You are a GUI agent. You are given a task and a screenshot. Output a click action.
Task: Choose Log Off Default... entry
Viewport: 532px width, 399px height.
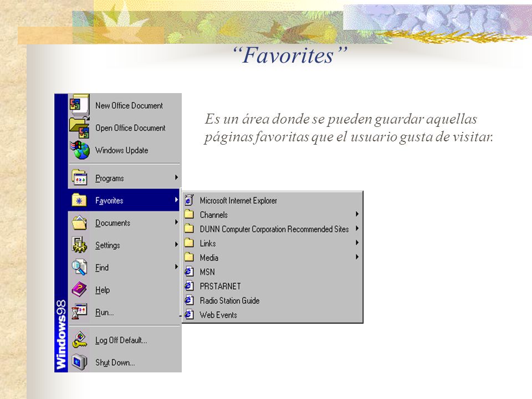point(125,340)
